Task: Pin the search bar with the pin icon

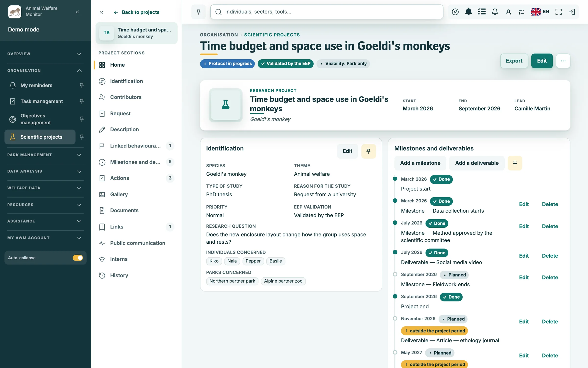Action: (198, 12)
